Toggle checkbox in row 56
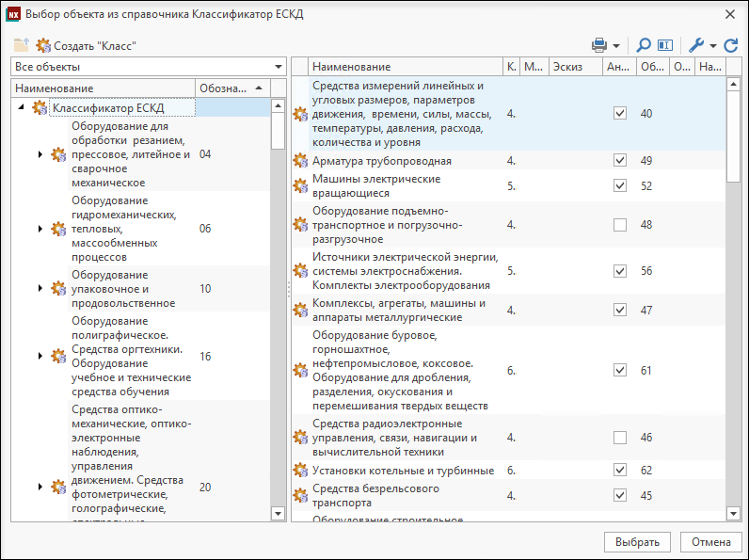749x560 pixels. pos(619,271)
